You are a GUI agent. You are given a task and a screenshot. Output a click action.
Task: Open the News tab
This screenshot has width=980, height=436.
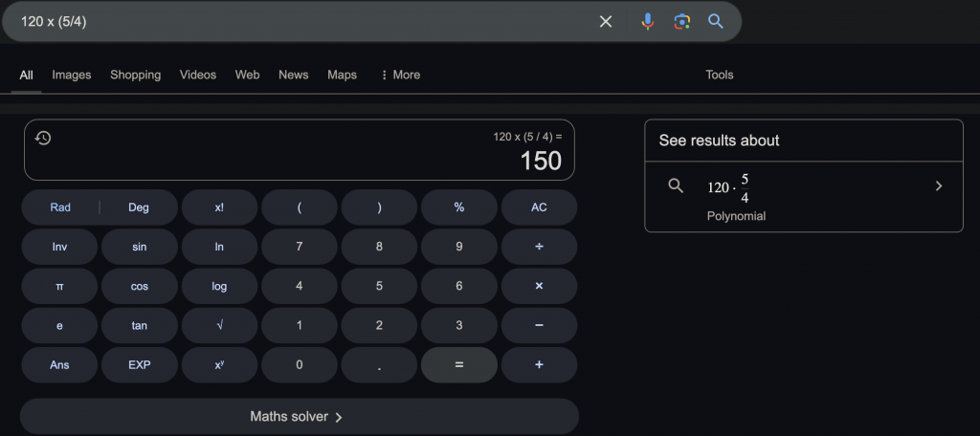293,75
